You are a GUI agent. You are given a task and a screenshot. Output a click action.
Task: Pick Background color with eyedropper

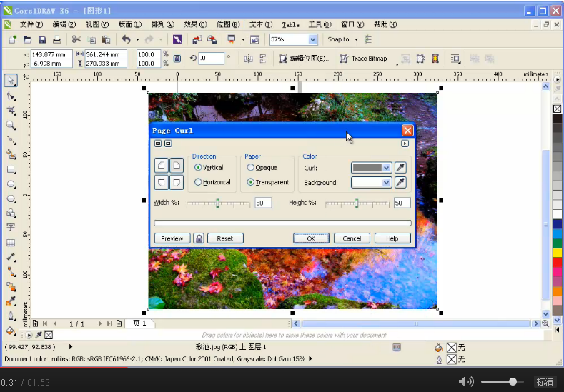click(400, 182)
